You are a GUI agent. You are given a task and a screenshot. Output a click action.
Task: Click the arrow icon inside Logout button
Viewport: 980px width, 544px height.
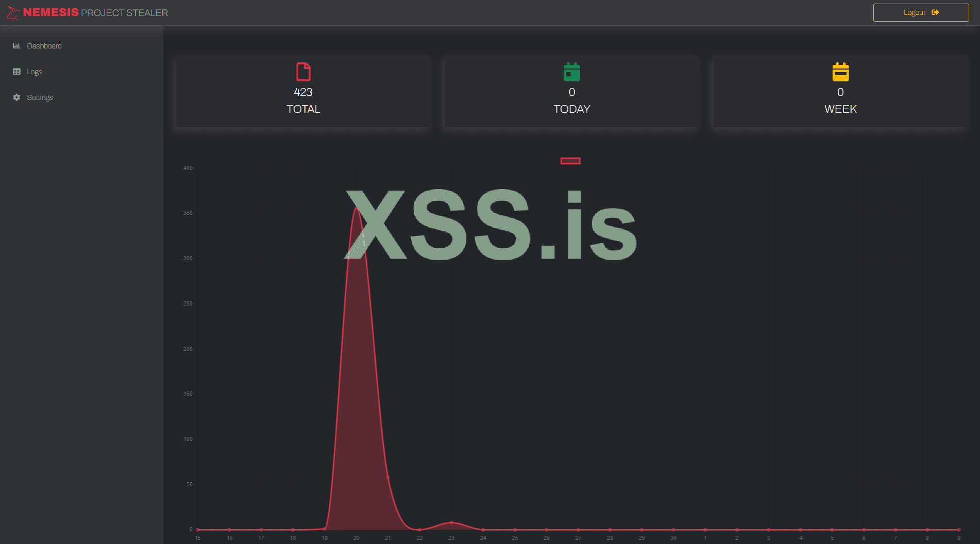click(935, 12)
